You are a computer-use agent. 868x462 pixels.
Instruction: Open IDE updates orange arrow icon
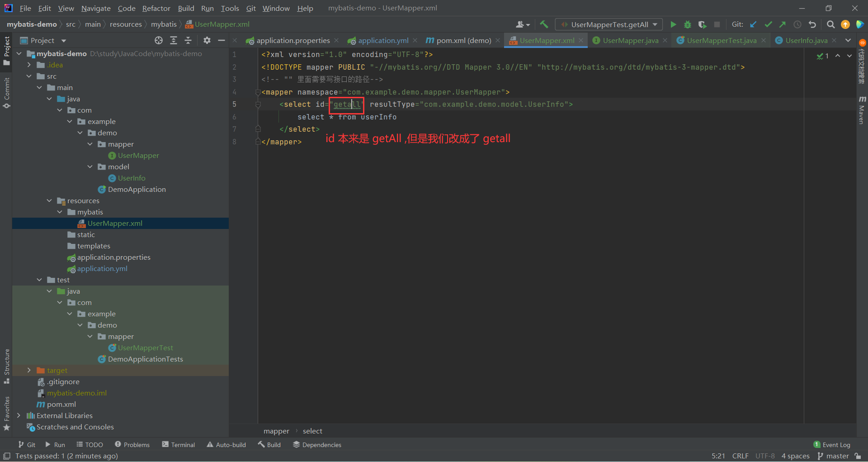point(845,24)
